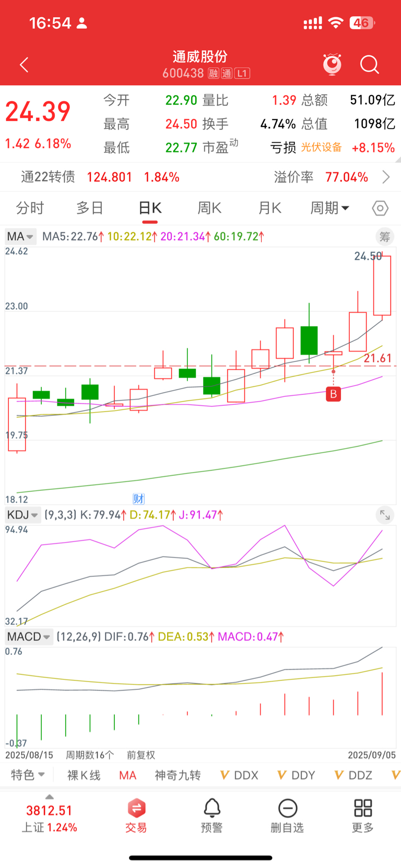Select MA indicator in bottom bar
This screenshot has width=401, height=868.
pyautogui.click(x=127, y=775)
